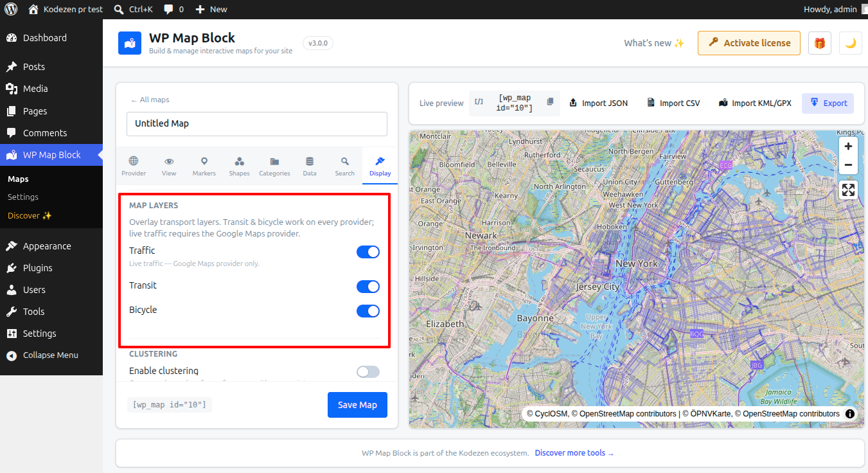Click the WordPress logo in admin bar
The width and height of the screenshot is (868, 473).
[x=11, y=9]
